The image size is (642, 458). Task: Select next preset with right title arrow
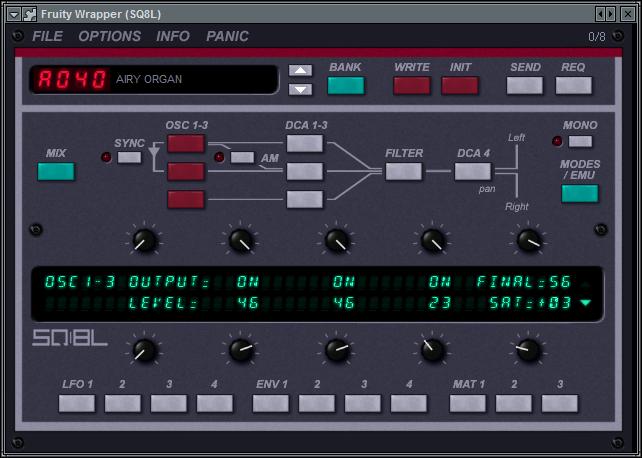610,14
